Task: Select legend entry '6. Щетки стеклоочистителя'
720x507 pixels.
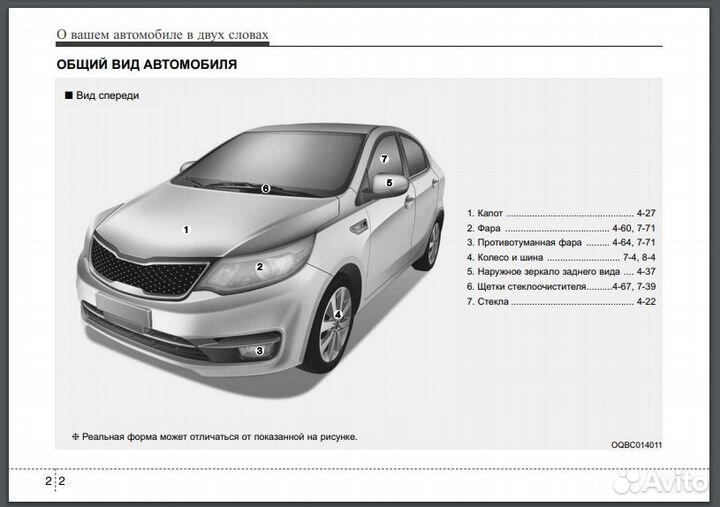Action: [527, 287]
